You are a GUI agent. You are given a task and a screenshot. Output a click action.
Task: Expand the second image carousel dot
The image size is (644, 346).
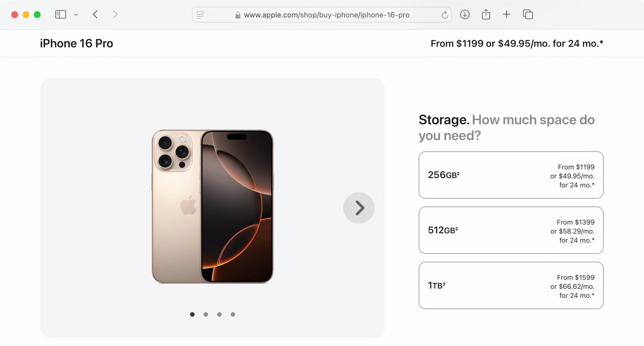pos(206,314)
